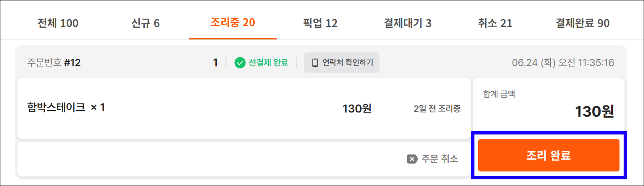Viewport: 644px width, 186px height.
Task: Click the 연락처 확인하기 button
Action: tap(341, 63)
